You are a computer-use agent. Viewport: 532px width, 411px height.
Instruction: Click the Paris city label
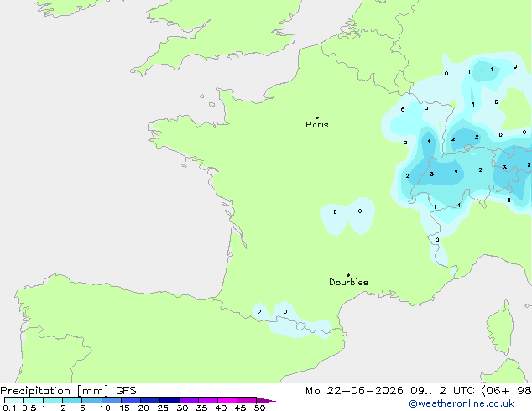tap(317, 125)
